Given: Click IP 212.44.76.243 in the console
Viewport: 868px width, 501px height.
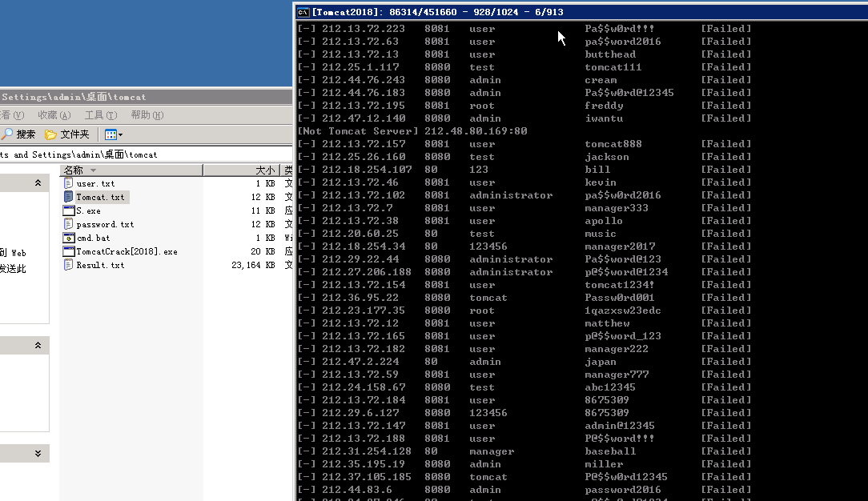Looking at the screenshot, I should (x=364, y=79).
